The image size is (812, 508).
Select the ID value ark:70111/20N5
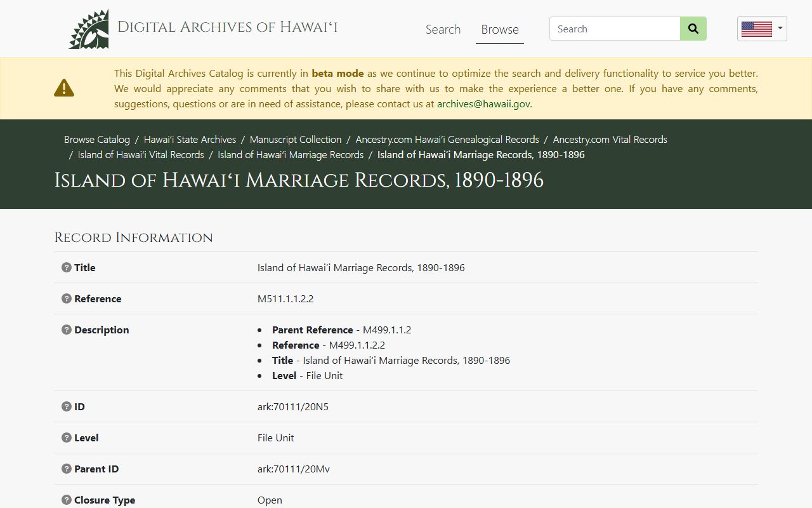click(293, 406)
